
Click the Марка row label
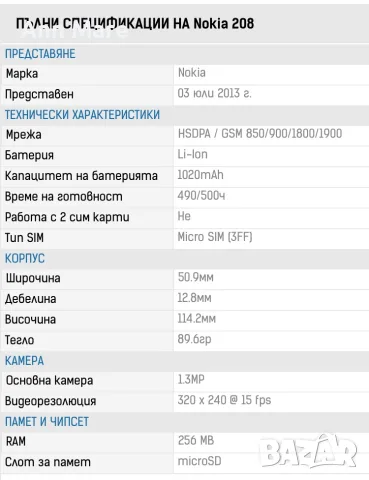tap(22, 74)
